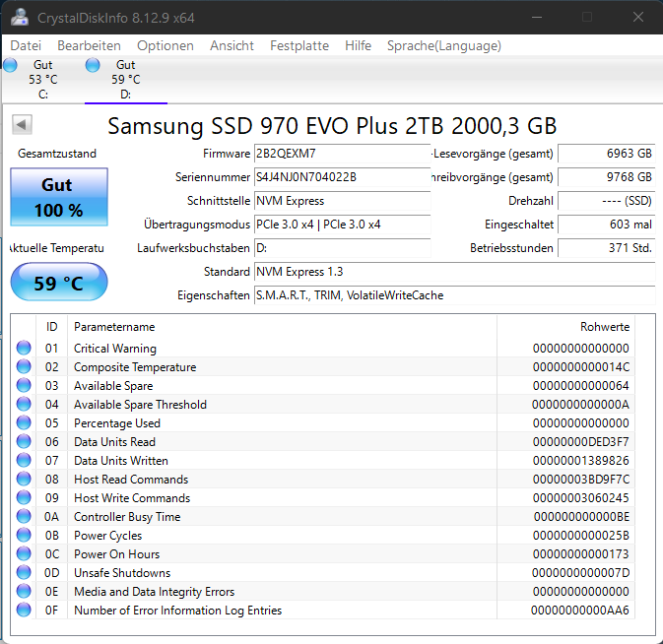The width and height of the screenshot is (663, 644).
Task: Click the serial number field S4J4NJ0N704022B
Action: [342, 177]
